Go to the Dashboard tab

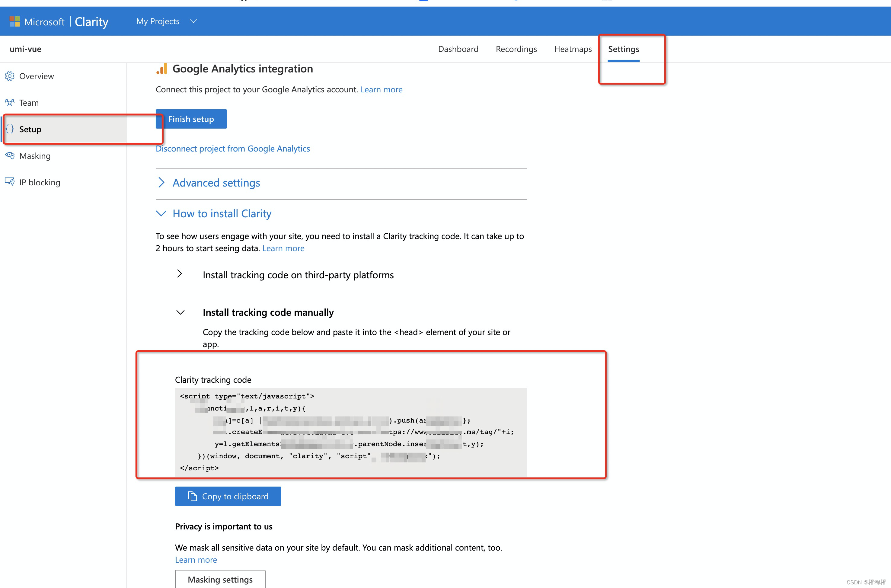click(x=458, y=49)
